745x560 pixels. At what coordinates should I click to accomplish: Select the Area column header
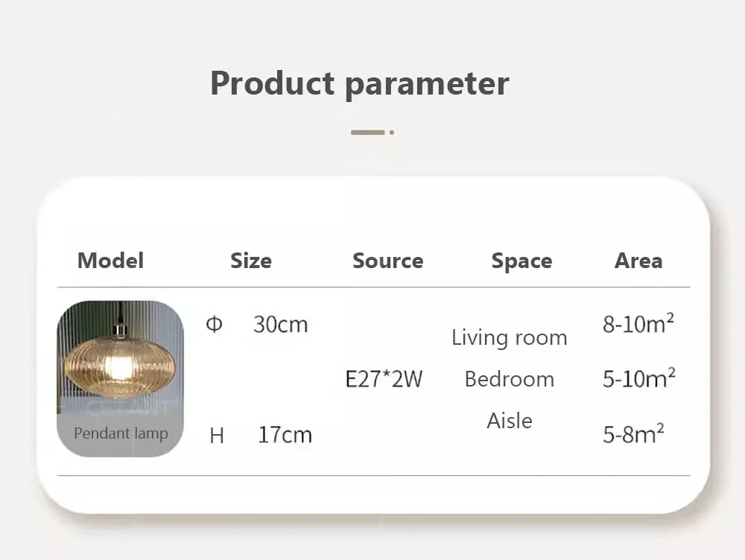[x=638, y=261]
